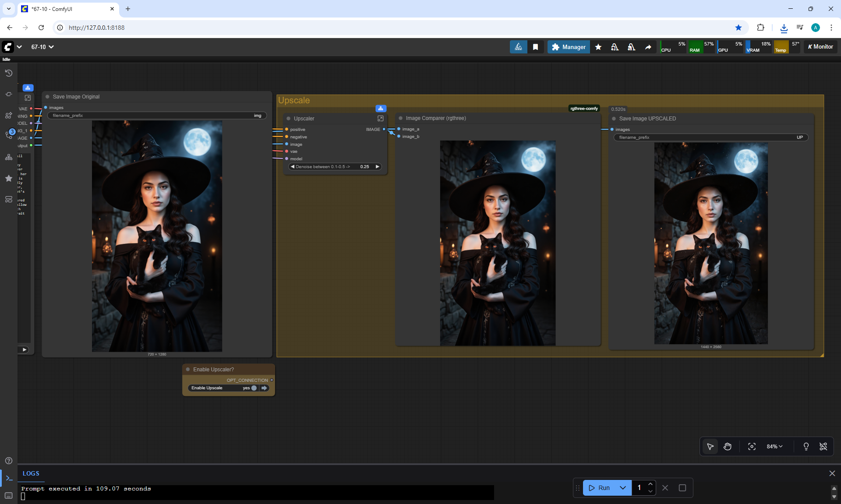Click the share arrow icon
Image resolution: width=841 pixels, height=504 pixels.
point(648,47)
